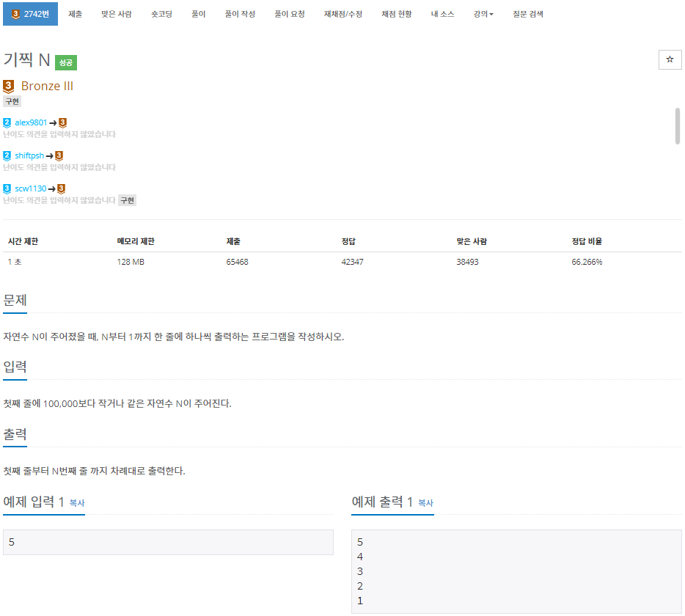Open the 질문 검색 tab
685x616 pixels.
528,14
